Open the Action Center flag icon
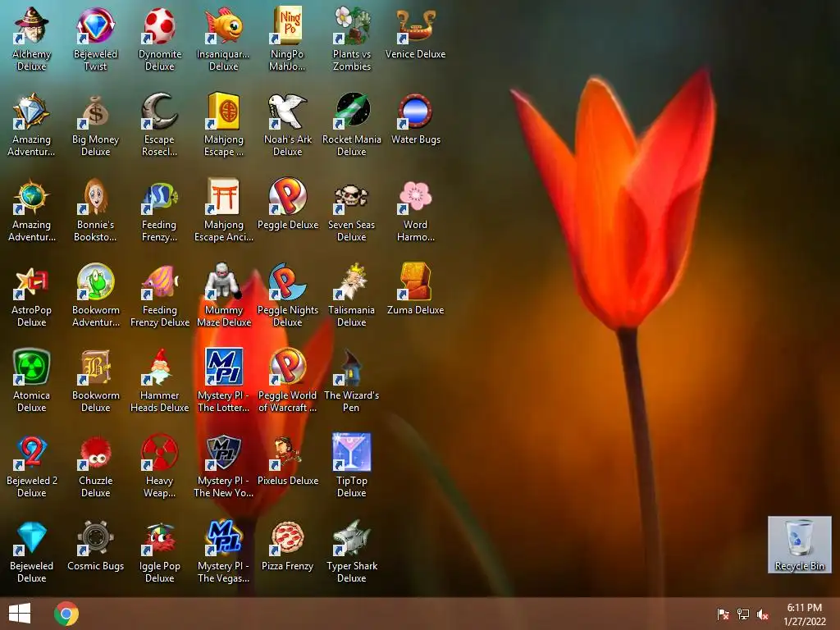 pyautogui.click(x=723, y=614)
